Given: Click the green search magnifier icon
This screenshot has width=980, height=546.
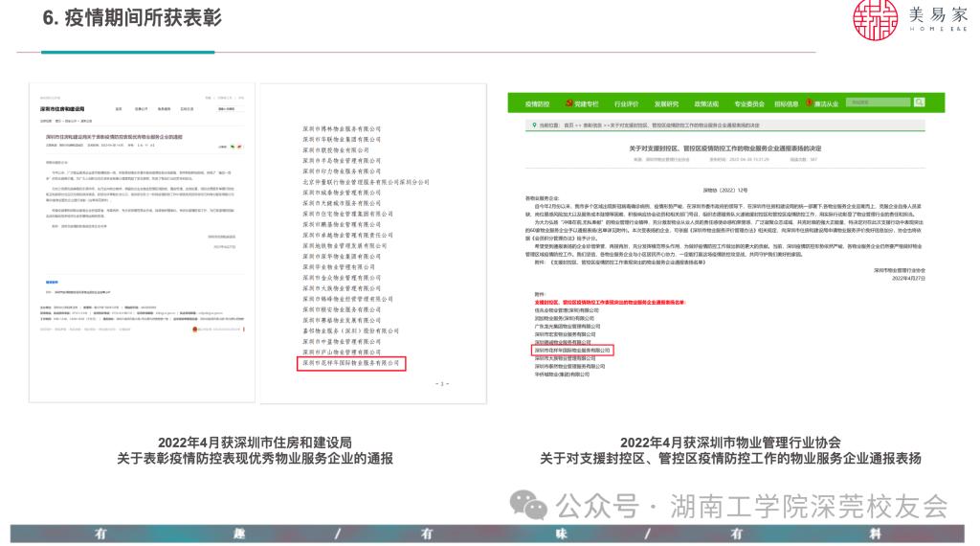Looking at the screenshot, I should pos(919,102).
